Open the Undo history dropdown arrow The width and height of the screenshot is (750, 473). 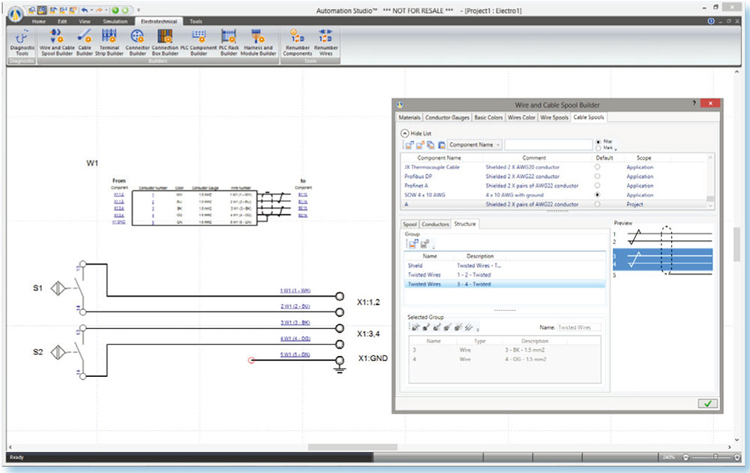tap(91, 10)
